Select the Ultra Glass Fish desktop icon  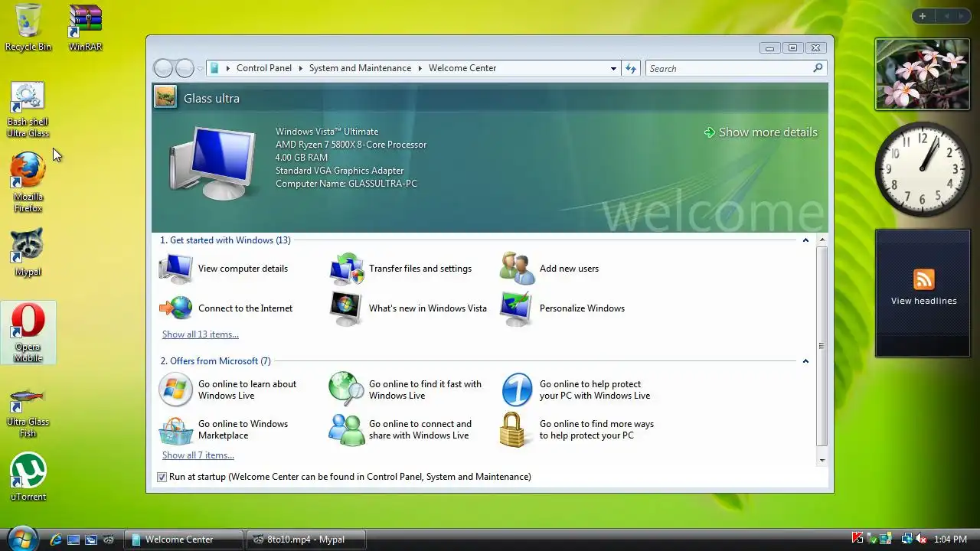(28, 412)
